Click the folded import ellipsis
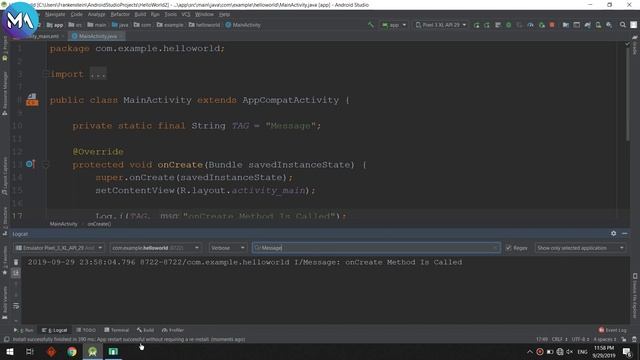Image resolution: width=640 pixels, height=360 pixels. (98, 74)
